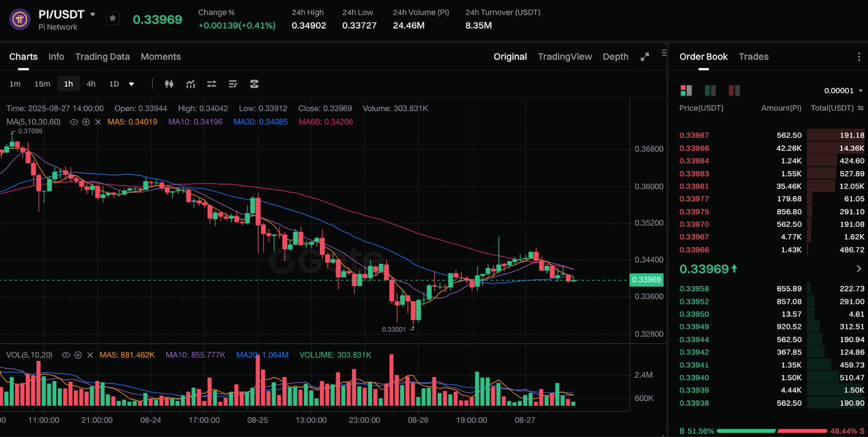
Task: Click MA10: 855.777K volume legend
Action: tap(195, 355)
